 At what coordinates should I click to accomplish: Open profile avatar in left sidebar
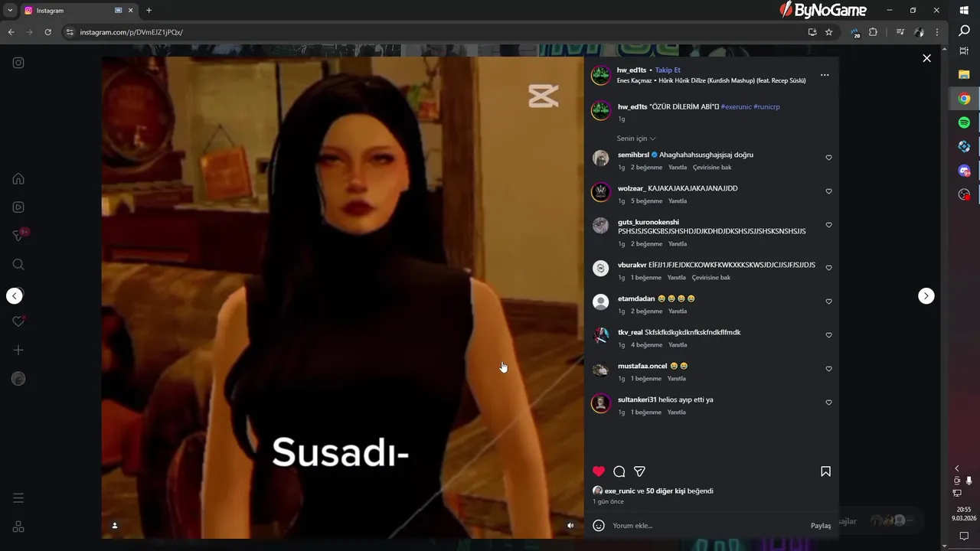click(18, 379)
